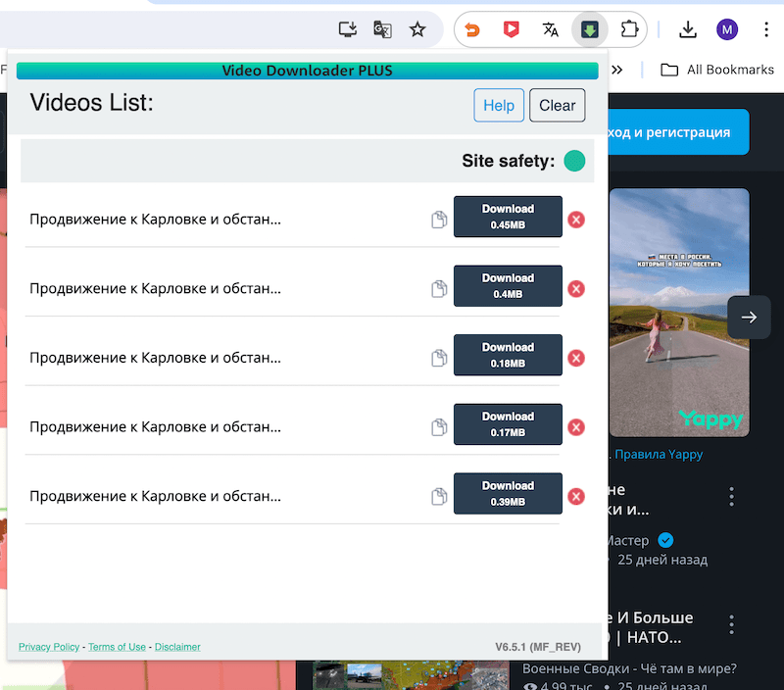The height and width of the screenshot is (690, 784).
Task: Open the Chrome downloads icon
Action: (x=688, y=29)
